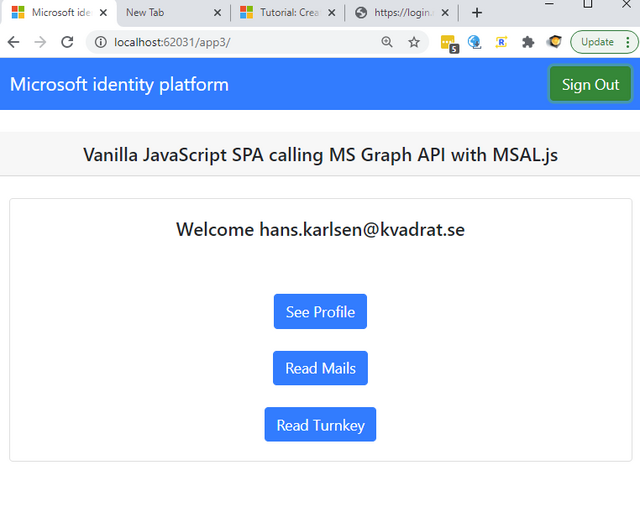Open Chrome three-dot menu
This screenshot has height=507, width=640.
(x=628, y=42)
